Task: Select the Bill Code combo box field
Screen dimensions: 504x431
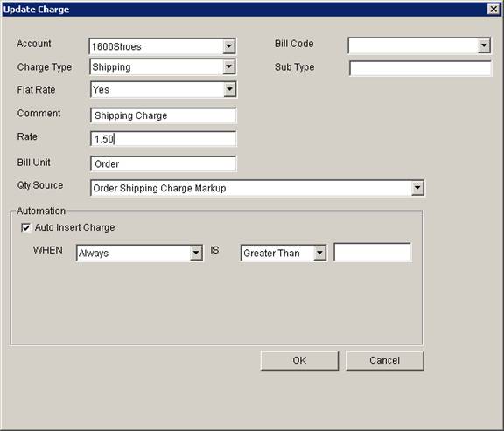Action: point(419,45)
